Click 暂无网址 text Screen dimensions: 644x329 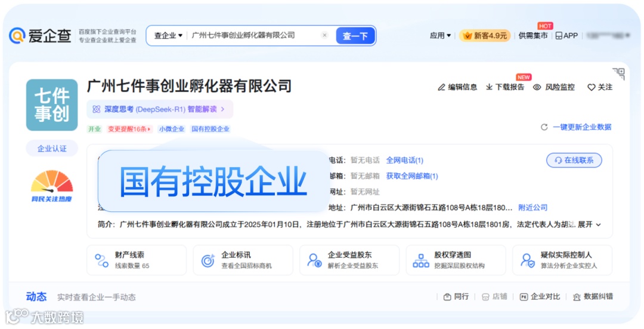pyautogui.click(x=365, y=192)
